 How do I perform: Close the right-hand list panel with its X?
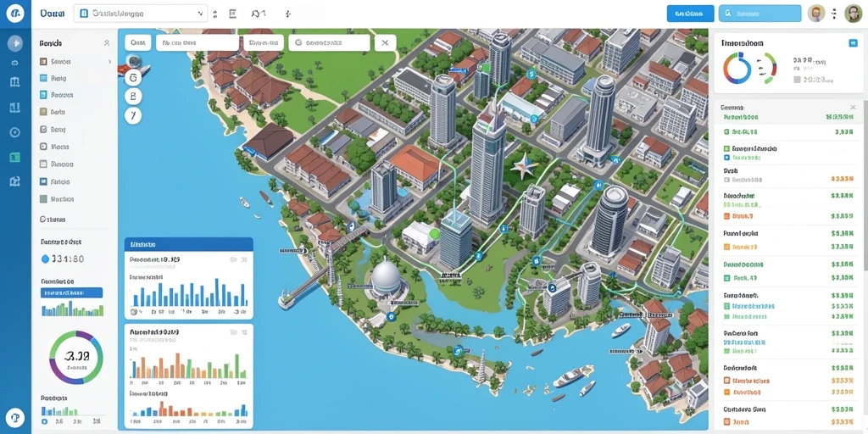pos(853,108)
